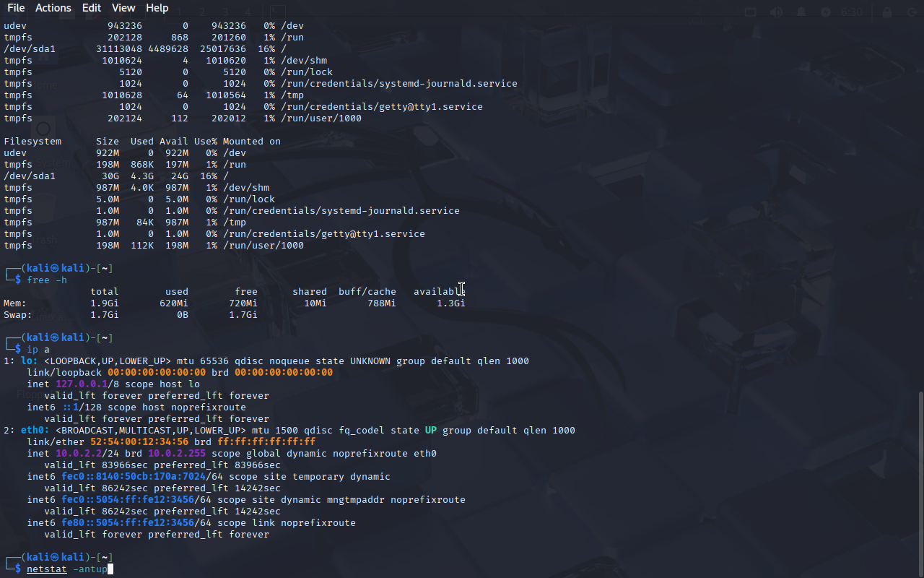Click the /run/user/1000 available value 202012
Viewport: 924px width, 578px height.
click(229, 118)
